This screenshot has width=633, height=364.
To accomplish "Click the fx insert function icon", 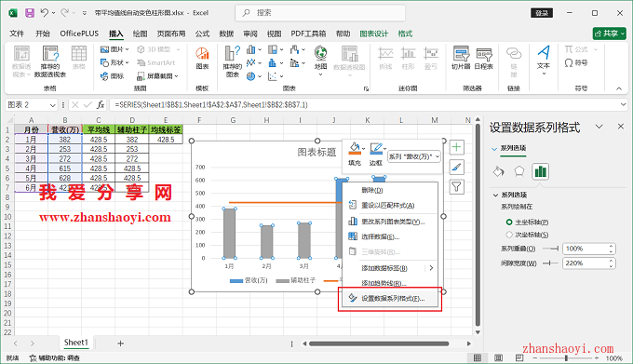I will (101, 105).
